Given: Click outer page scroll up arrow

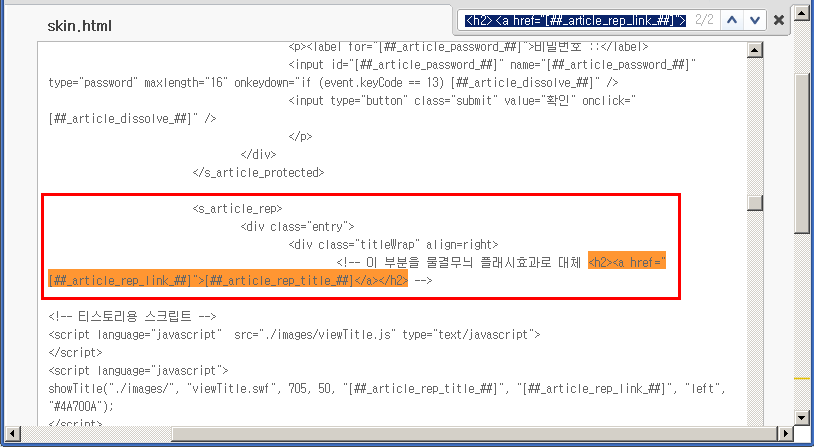Looking at the screenshot, I should click(802, 13).
